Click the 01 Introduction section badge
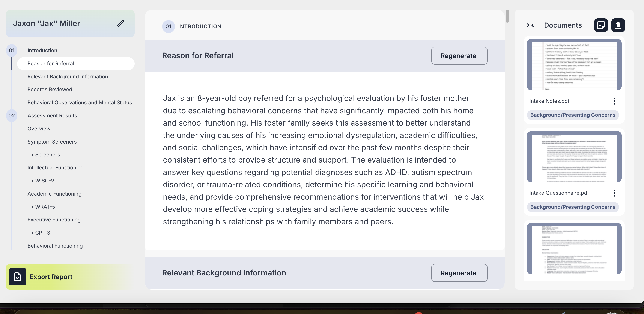This screenshot has height=314, width=644. pyautogui.click(x=12, y=51)
